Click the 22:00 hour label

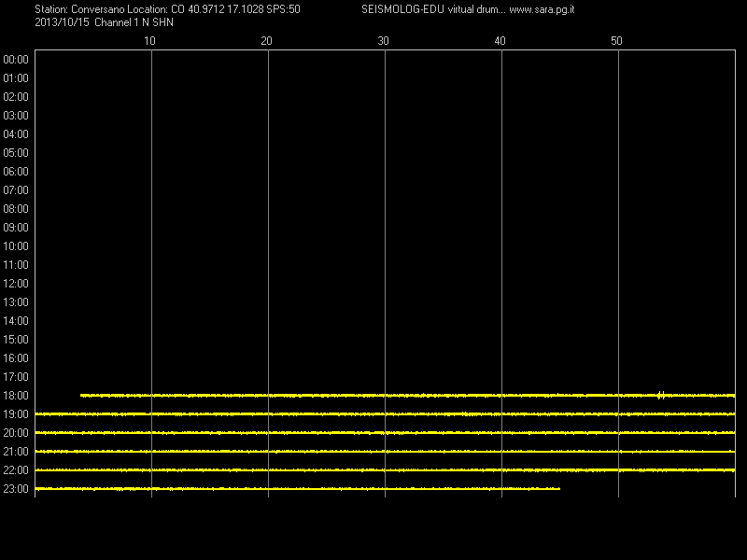(16, 470)
